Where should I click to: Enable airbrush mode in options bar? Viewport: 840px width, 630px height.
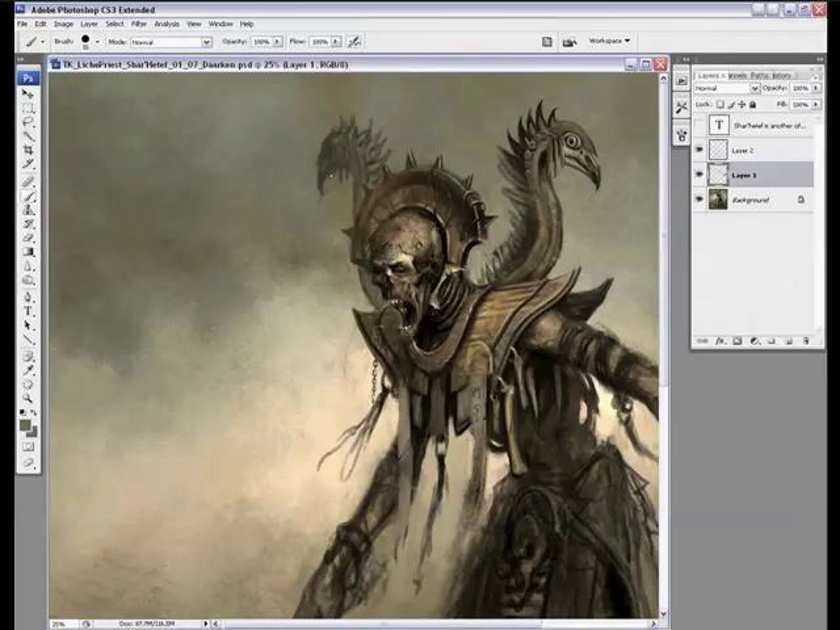point(354,42)
